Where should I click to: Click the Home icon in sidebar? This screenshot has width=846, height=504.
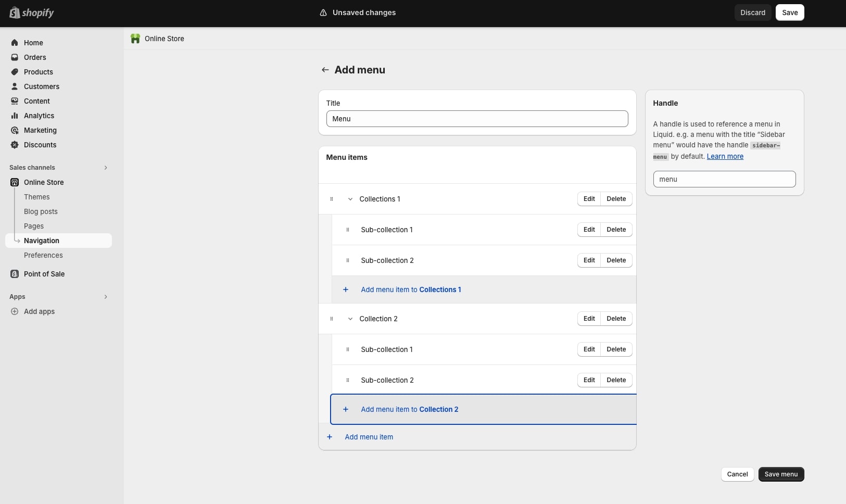[15, 43]
